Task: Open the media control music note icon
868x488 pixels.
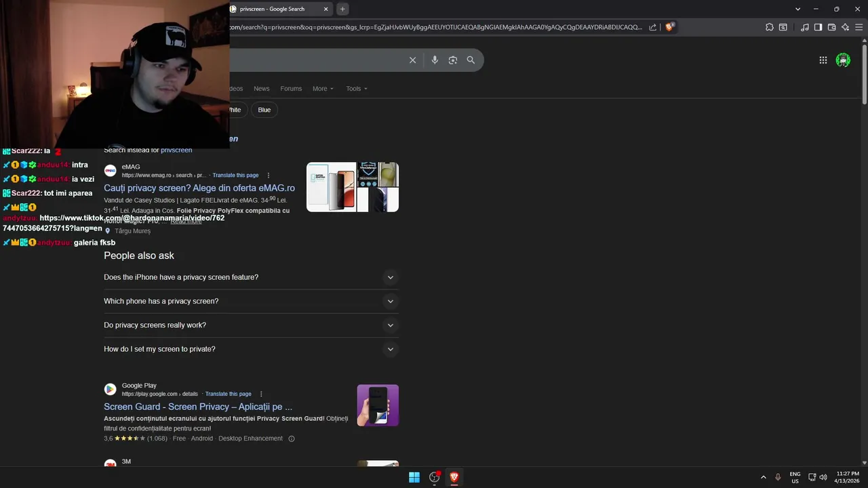Action: tap(804, 27)
